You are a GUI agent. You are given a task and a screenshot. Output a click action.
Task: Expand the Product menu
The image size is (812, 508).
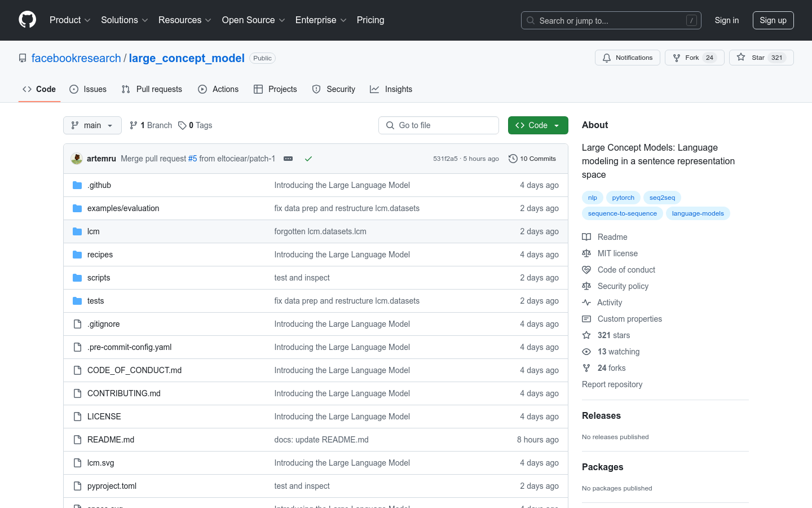tap(70, 20)
